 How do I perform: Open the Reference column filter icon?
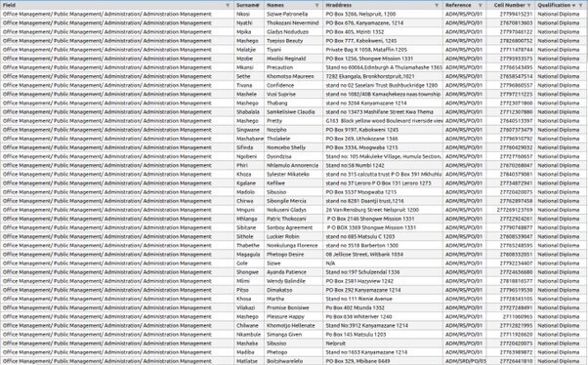click(481, 5)
